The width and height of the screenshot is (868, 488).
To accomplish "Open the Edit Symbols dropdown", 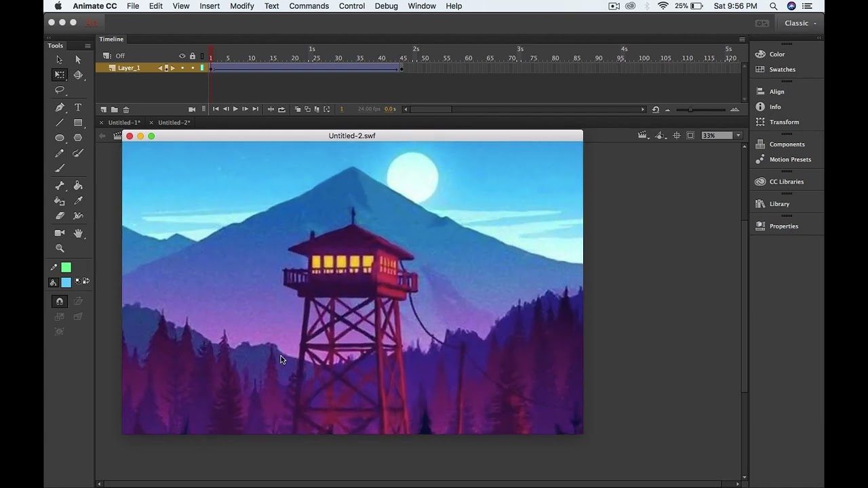I will [660, 136].
